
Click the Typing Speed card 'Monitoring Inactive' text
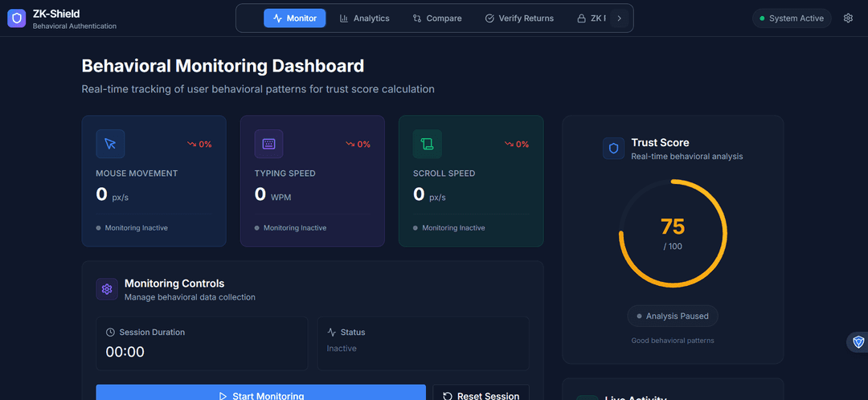tap(294, 227)
